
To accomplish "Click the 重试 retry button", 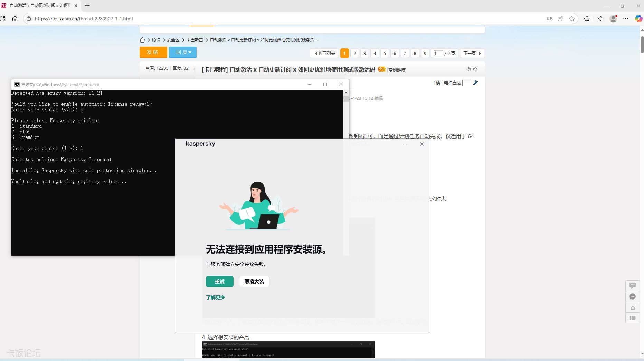I will (x=220, y=282).
